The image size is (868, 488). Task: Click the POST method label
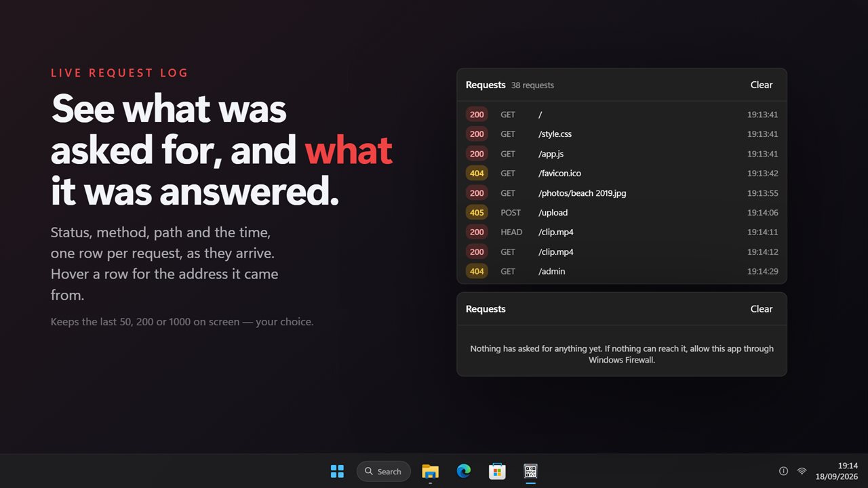tap(511, 213)
